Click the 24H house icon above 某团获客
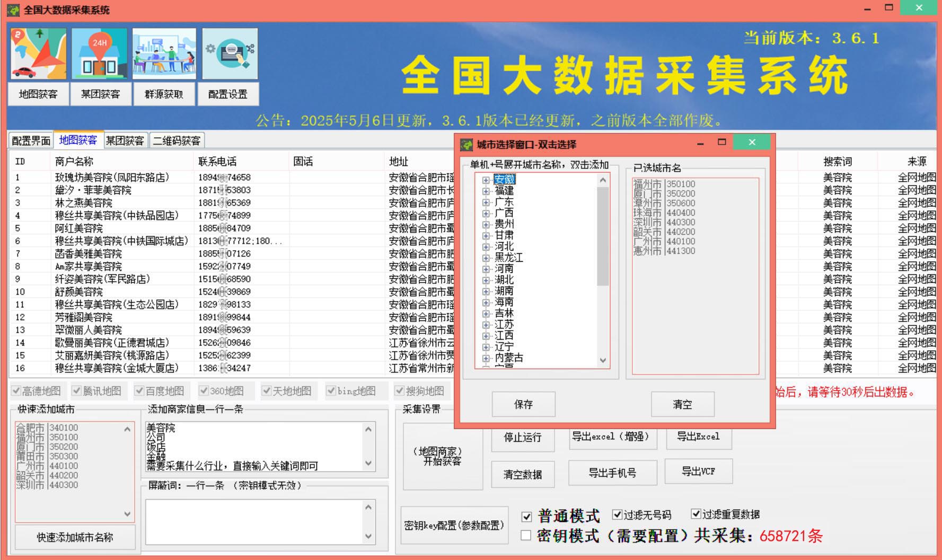Viewport: 942px width, 560px height. (100, 54)
